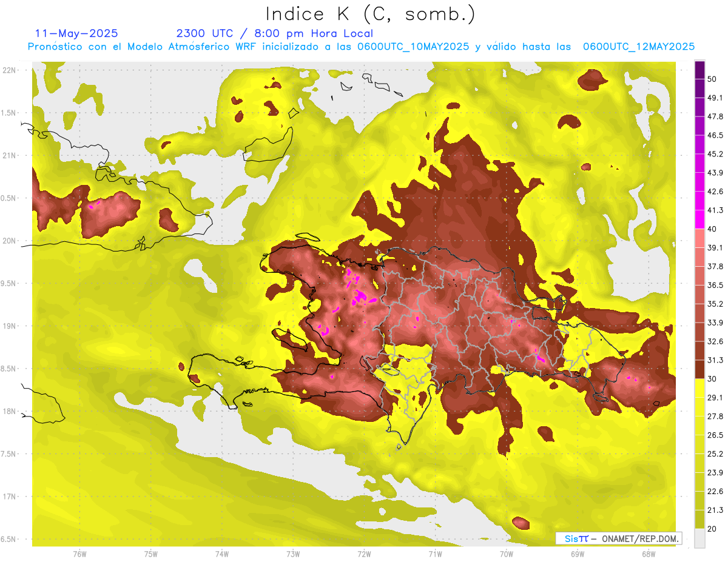
Task: Click the "50" value on the color scale
Action: click(713, 79)
